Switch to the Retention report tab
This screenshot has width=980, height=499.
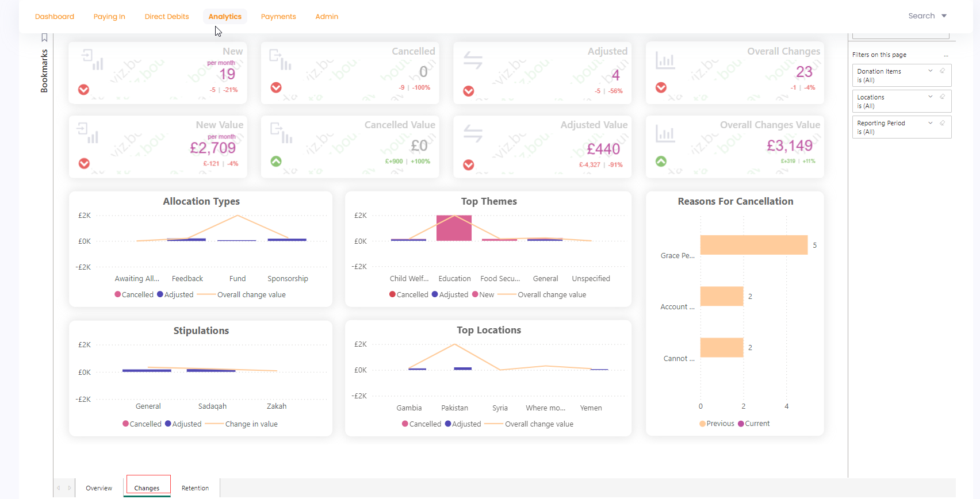(x=196, y=488)
